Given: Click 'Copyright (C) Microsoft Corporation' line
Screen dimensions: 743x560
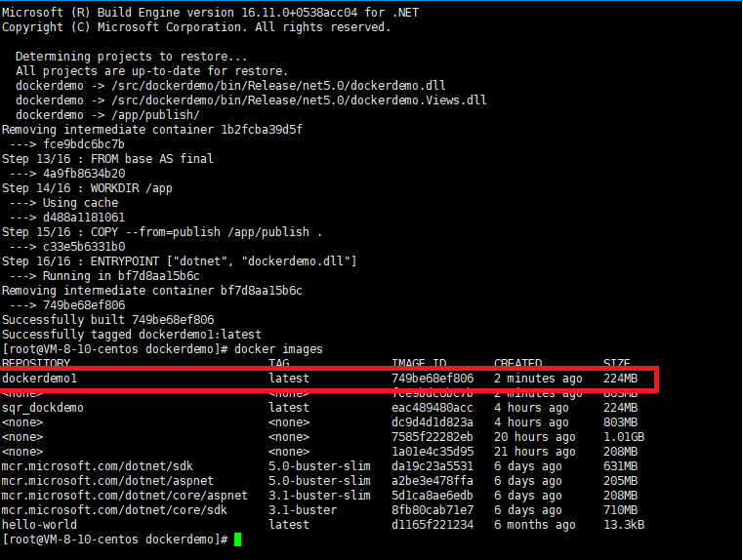Looking at the screenshot, I should coord(196,27).
